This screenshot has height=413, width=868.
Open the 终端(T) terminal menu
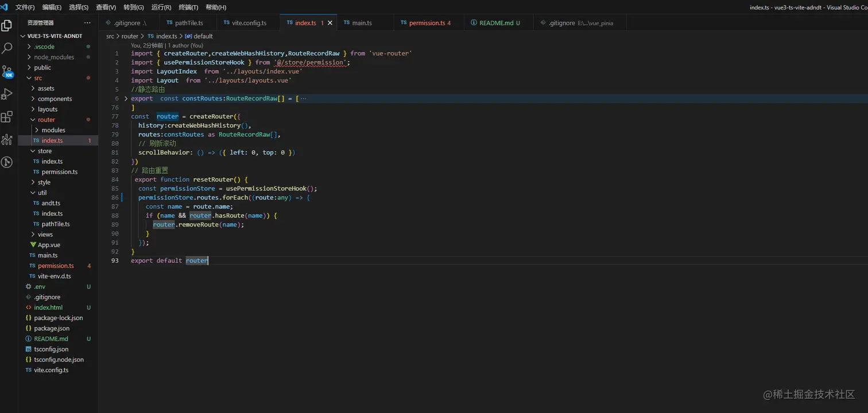[x=188, y=7]
